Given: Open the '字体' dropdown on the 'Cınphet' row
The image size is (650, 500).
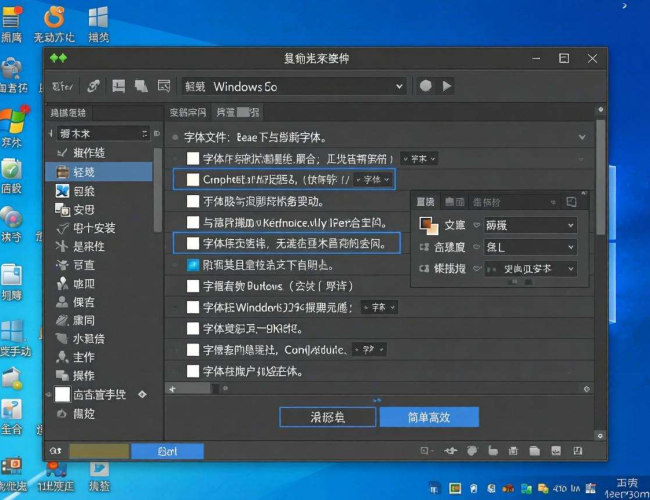Looking at the screenshot, I should tap(373, 180).
